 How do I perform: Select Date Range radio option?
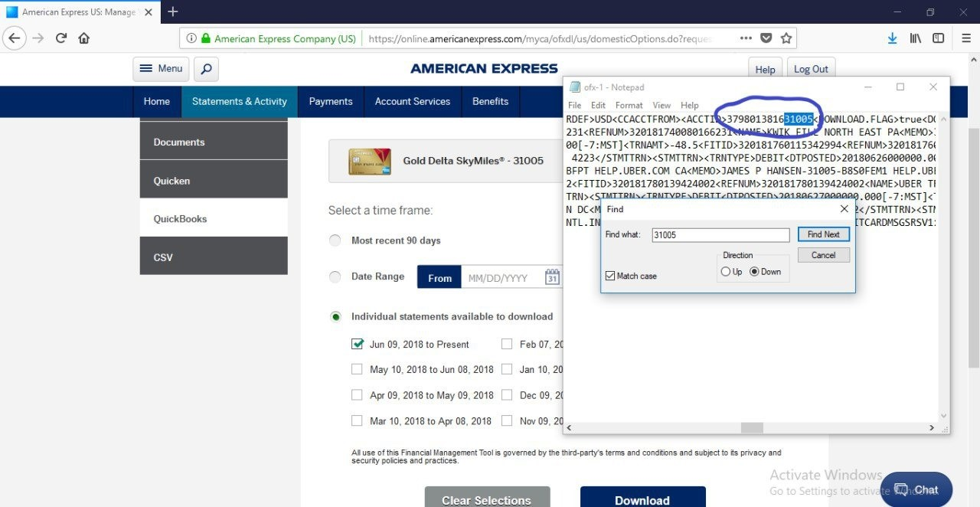click(335, 276)
